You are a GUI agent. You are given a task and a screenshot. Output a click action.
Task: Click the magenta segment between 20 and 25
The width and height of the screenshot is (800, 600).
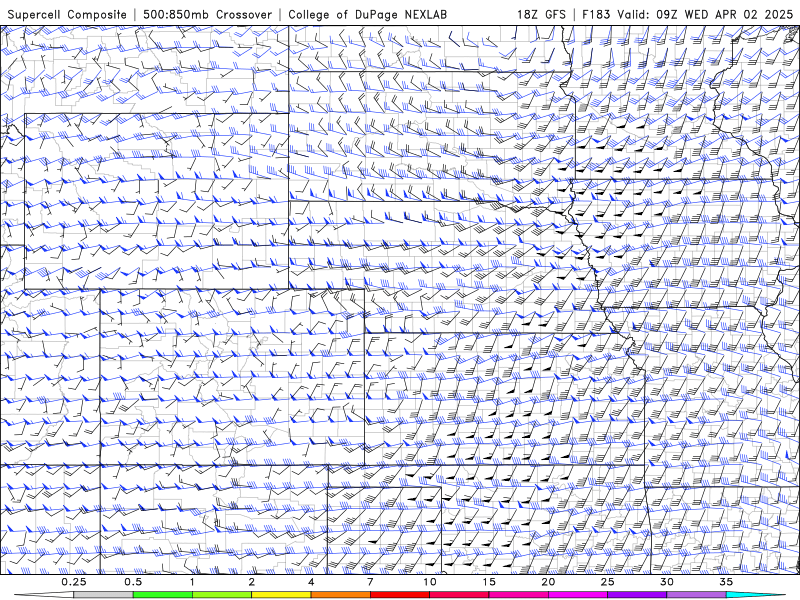578,595
